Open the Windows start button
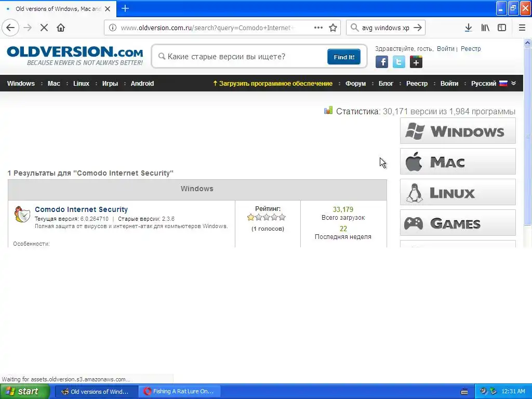 pos(24,392)
